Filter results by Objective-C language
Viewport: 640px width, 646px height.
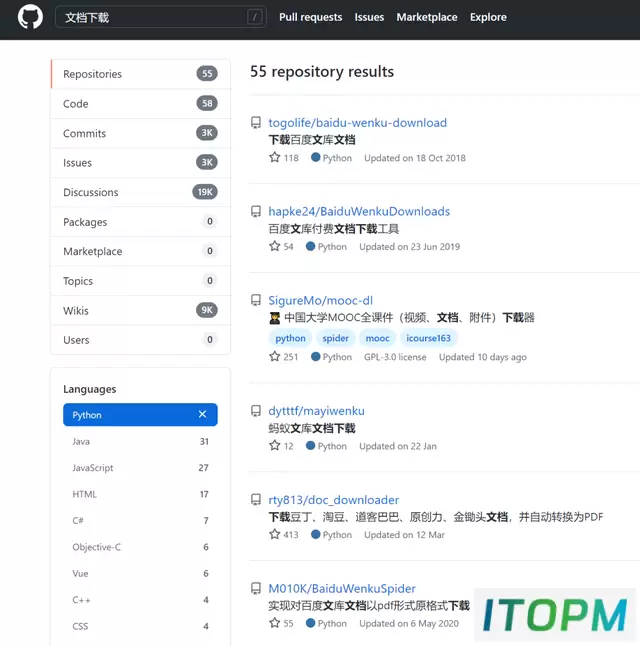point(140,547)
